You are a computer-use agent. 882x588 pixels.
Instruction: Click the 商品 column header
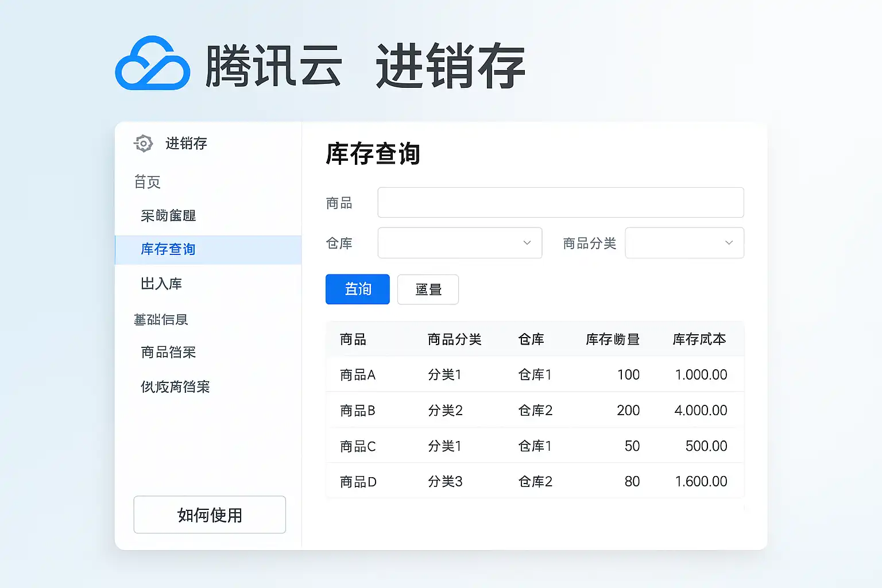point(353,339)
